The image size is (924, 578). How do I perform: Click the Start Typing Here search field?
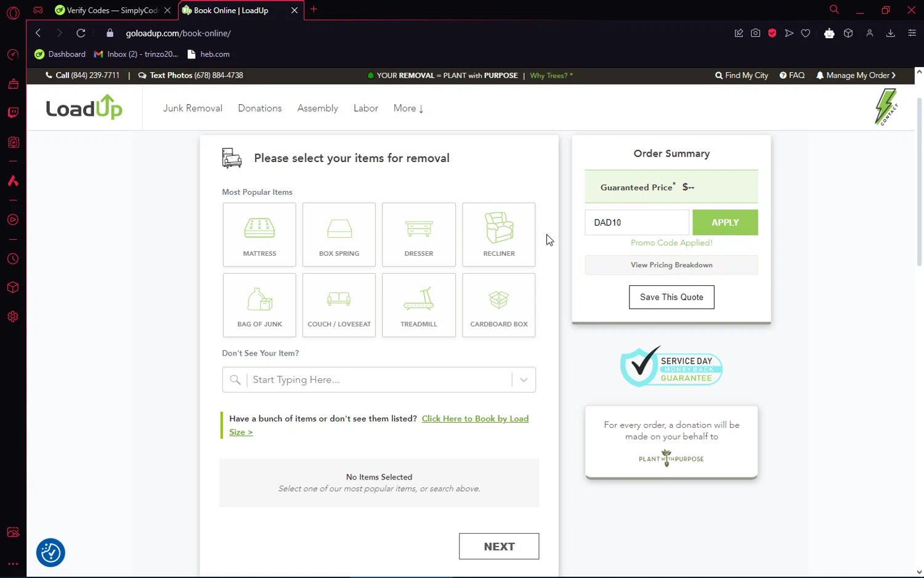pyautogui.click(x=379, y=380)
